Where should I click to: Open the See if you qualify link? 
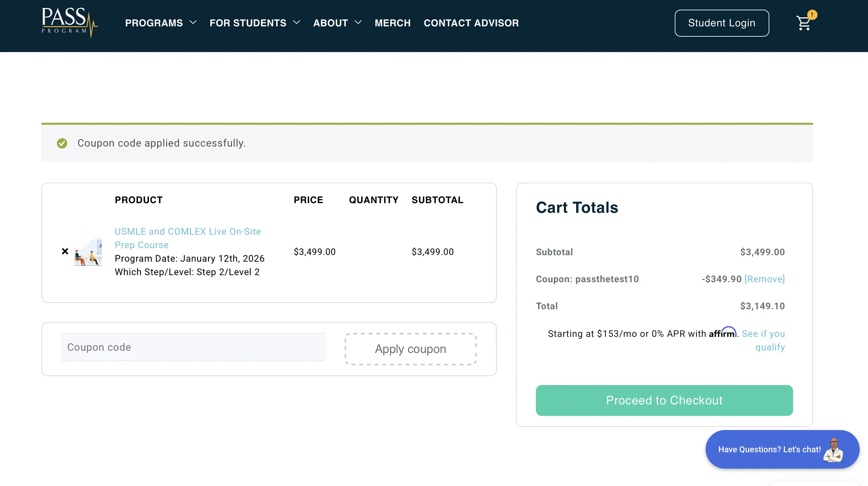tap(763, 334)
